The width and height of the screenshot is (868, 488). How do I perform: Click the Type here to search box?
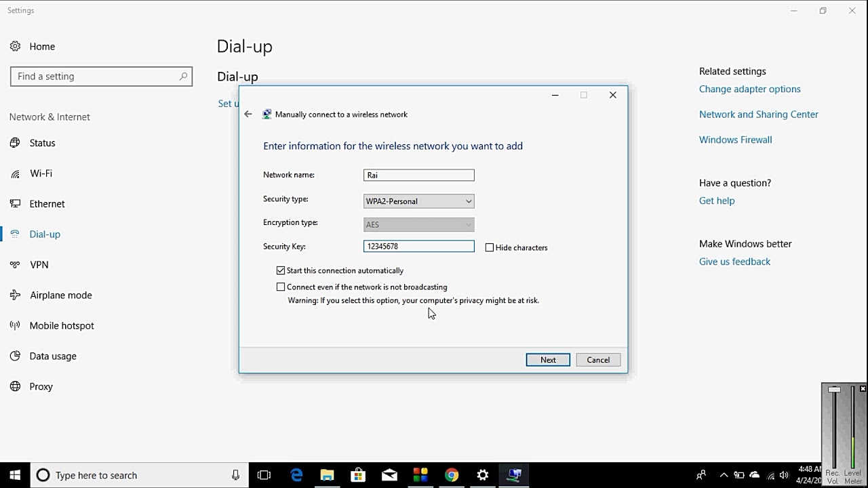pyautogui.click(x=139, y=475)
